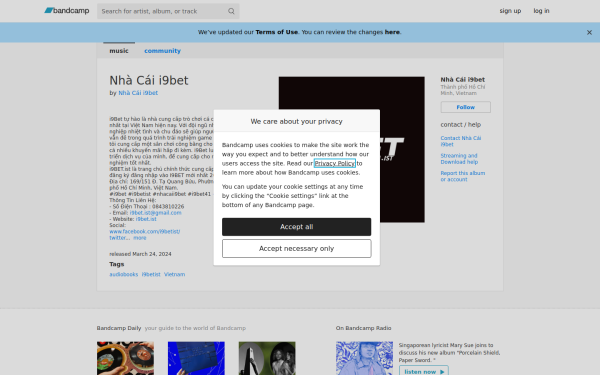This screenshot has width=600, height=375.
Task: Open second Bandcamp Daily blue thumbnail
Action: [196, 358]
